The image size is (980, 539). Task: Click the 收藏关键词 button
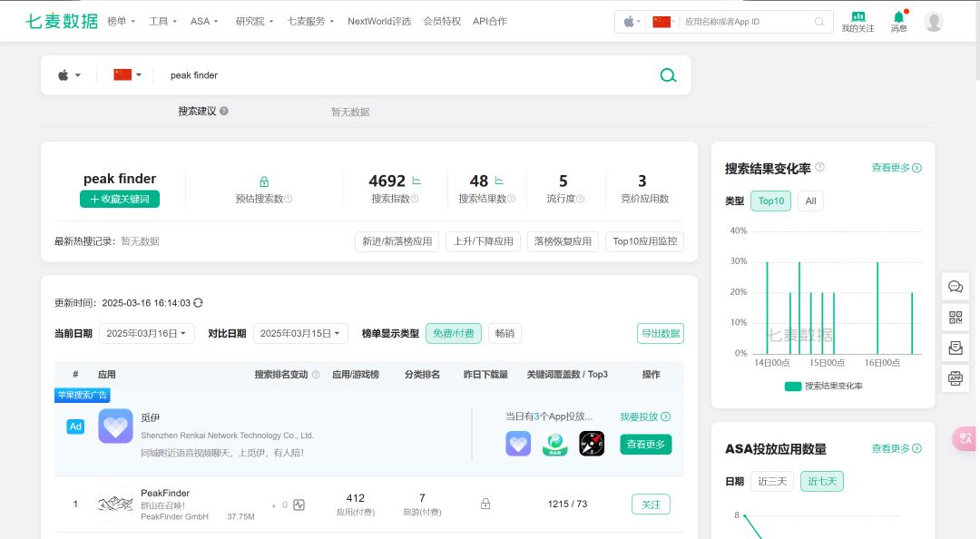pyautogui.click(x=120, y=199)
